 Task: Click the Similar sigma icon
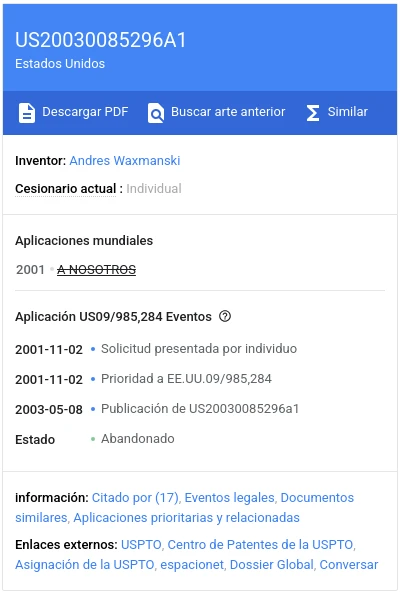[x=313, y=113]
